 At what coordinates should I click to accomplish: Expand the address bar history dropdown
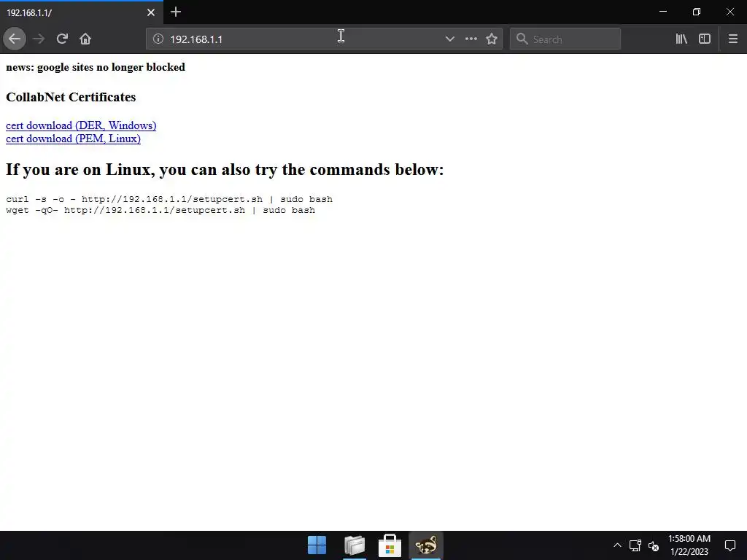pos(449,39)
